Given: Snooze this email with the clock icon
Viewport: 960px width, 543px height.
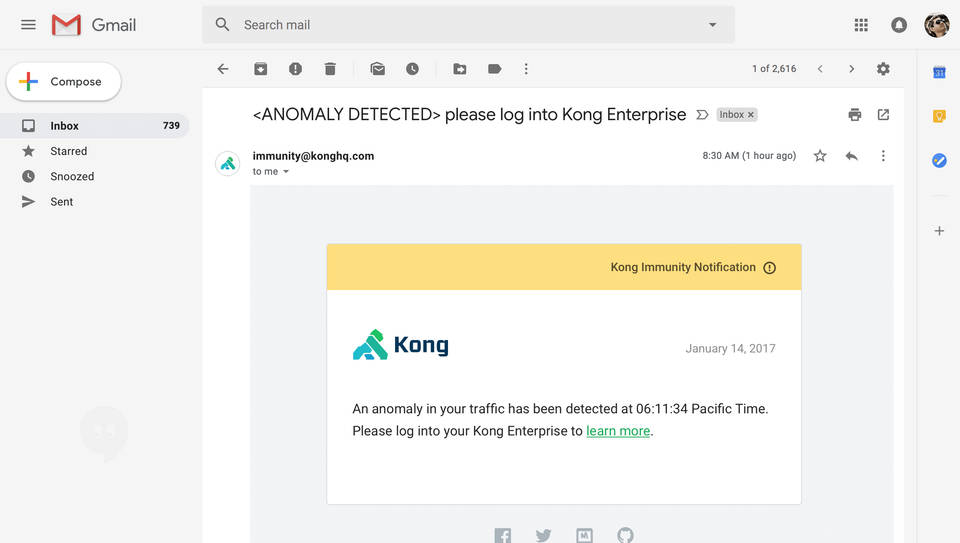Looking at the screenshot, I should [412, 69].
